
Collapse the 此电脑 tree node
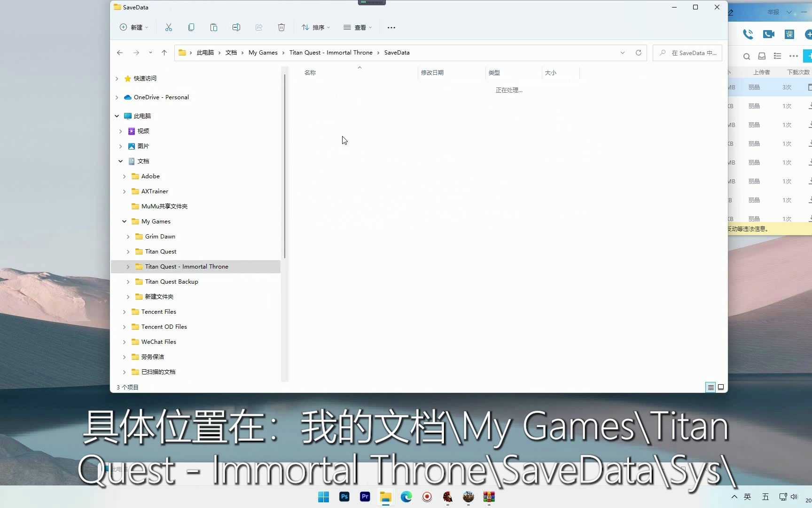pyautogui.click(x=117, y=116)
